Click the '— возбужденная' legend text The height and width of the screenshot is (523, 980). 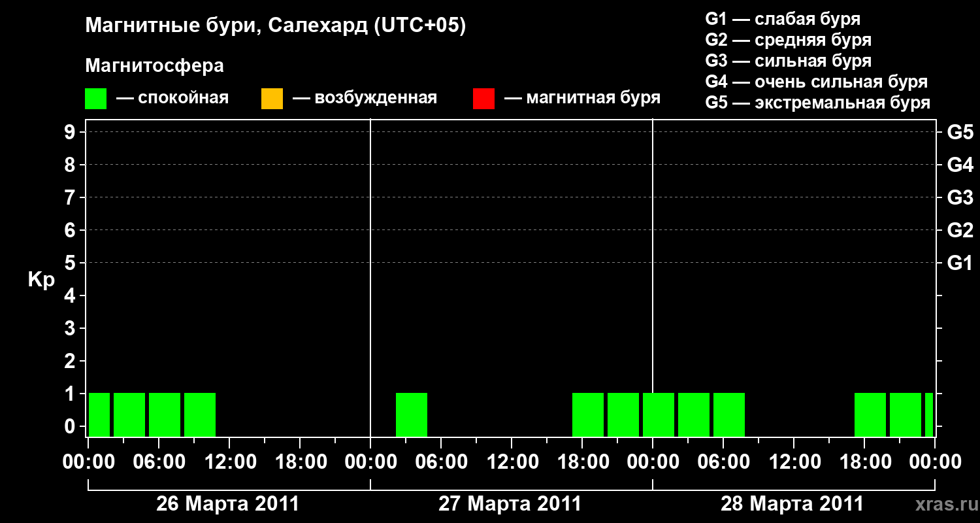(x=365, y=99)
